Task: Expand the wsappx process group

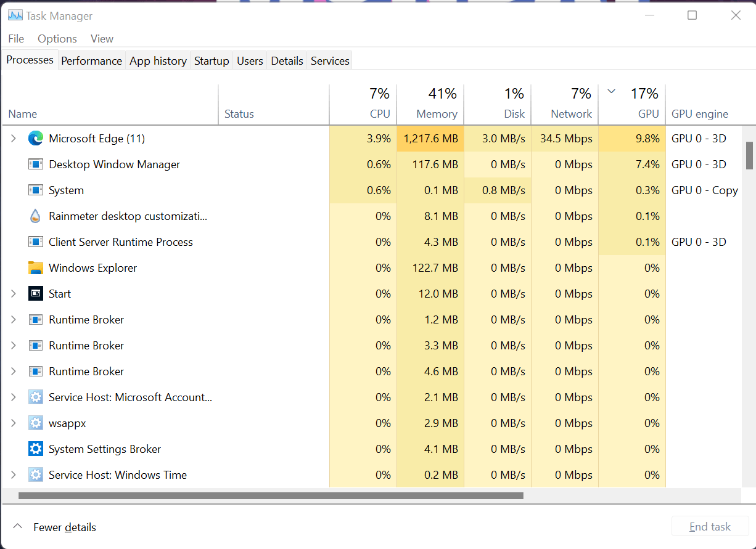Action: click(14, 423)
